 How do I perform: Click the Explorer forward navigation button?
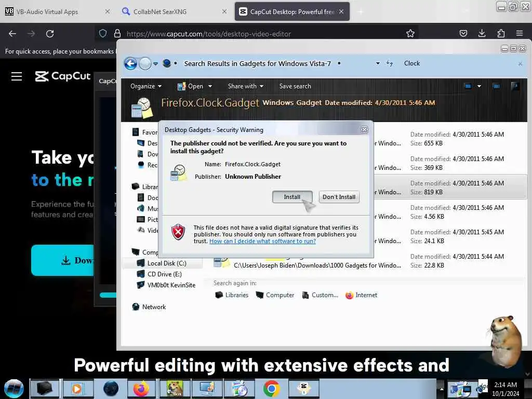tap(145, 63)
